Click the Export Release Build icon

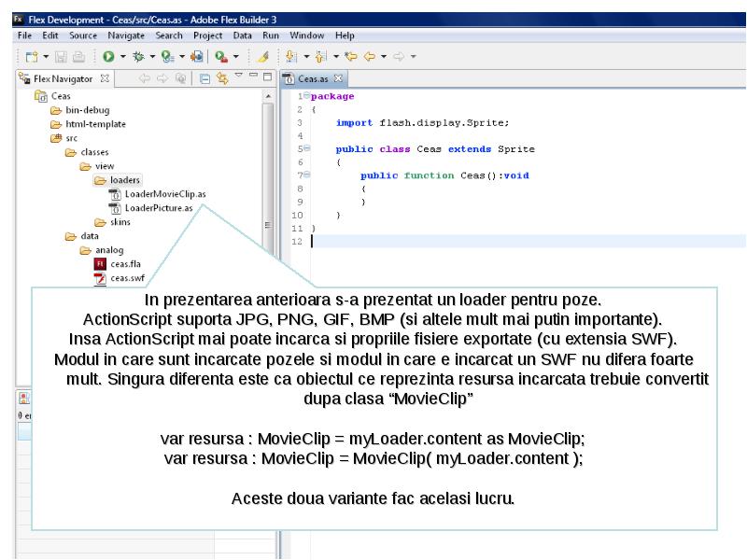(x=197, y=57)
